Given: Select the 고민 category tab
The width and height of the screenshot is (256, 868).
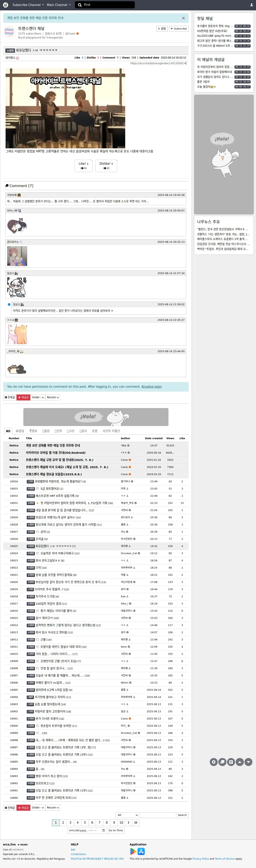Looking at the screenshot, I should click(x=71, y=431).
